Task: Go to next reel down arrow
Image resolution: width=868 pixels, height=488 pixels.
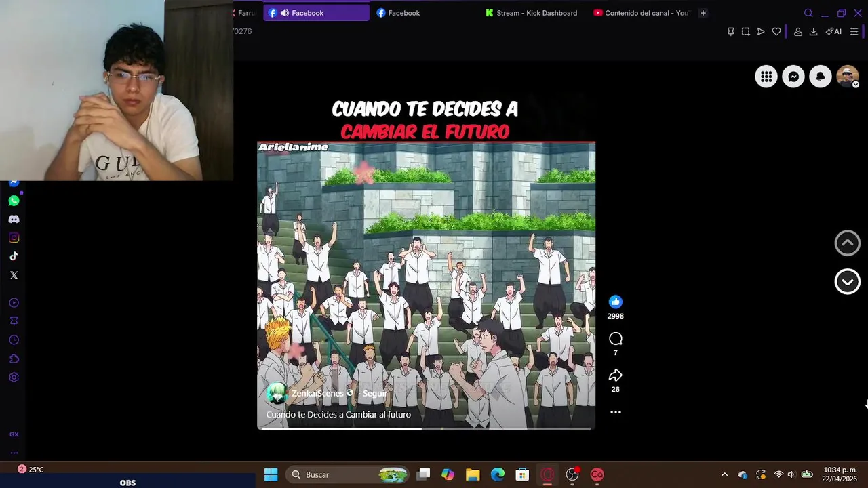Action: pos(847,282)
